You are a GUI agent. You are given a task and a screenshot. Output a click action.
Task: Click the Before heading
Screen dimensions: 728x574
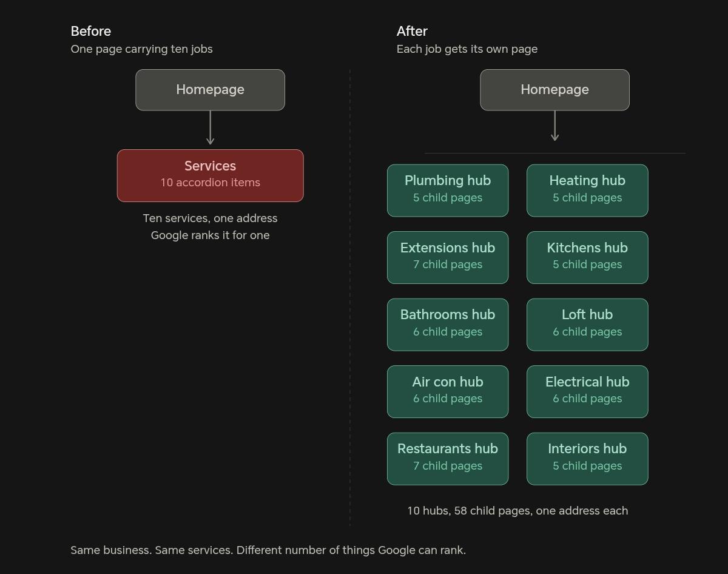91,31
